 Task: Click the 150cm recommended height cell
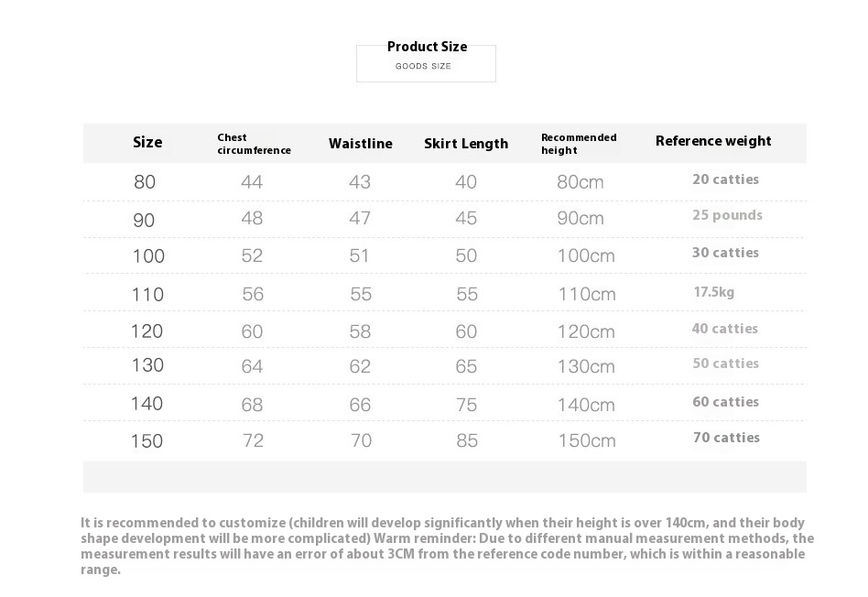pyautogui.click(x=587, y=441)
